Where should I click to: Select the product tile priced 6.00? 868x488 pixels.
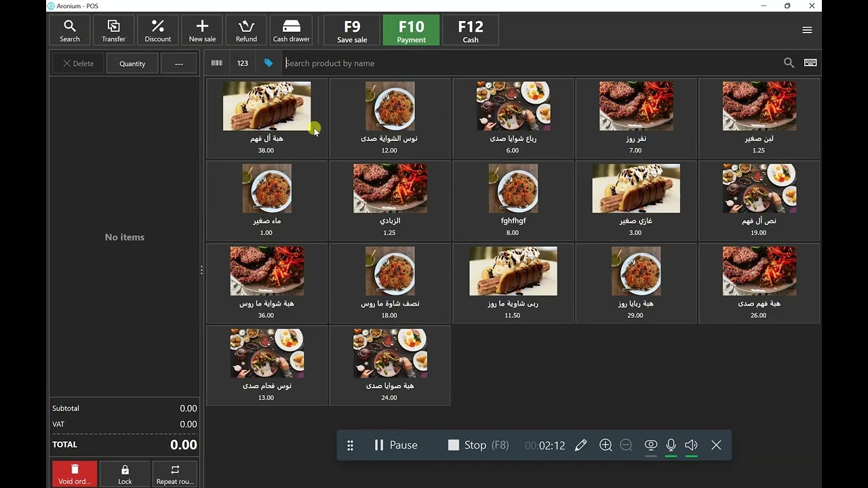[x=513, y=119]
